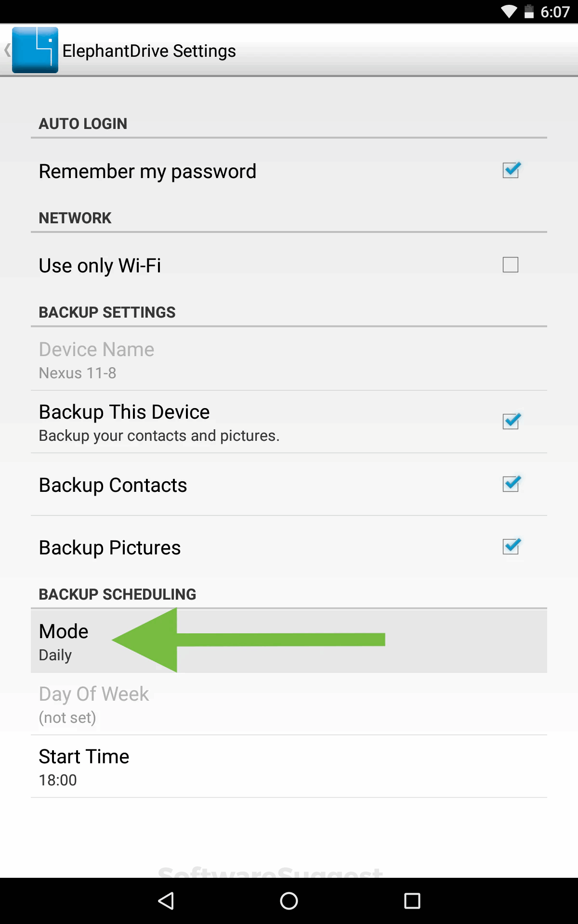Tap the Device Name Nexus 11-8 entry
Viewport: 578px width, 924px height.
(289, 359)
